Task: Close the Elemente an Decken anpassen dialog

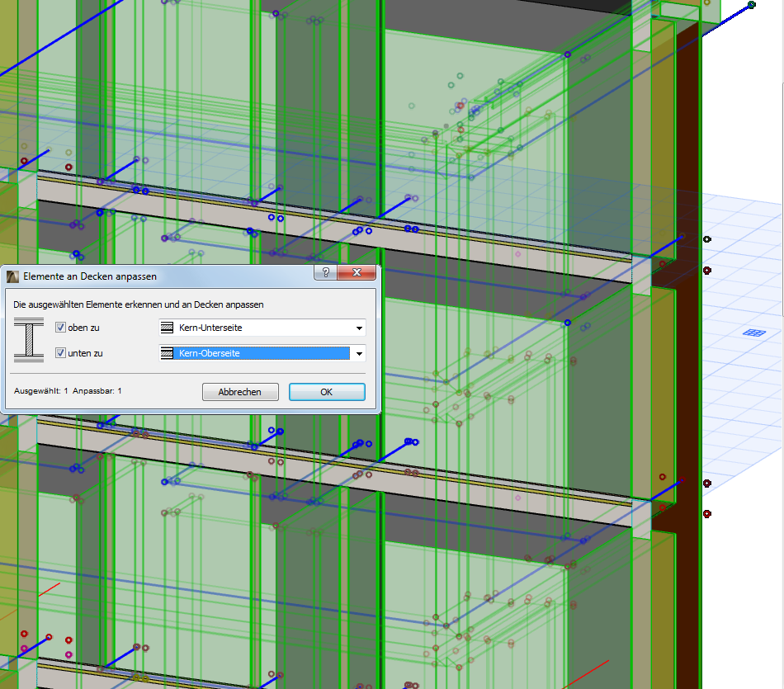Action: click(357, 273)
